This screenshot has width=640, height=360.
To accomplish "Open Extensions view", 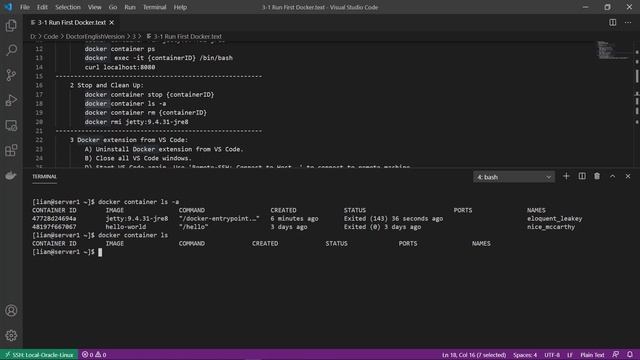I will pos(11,150).
